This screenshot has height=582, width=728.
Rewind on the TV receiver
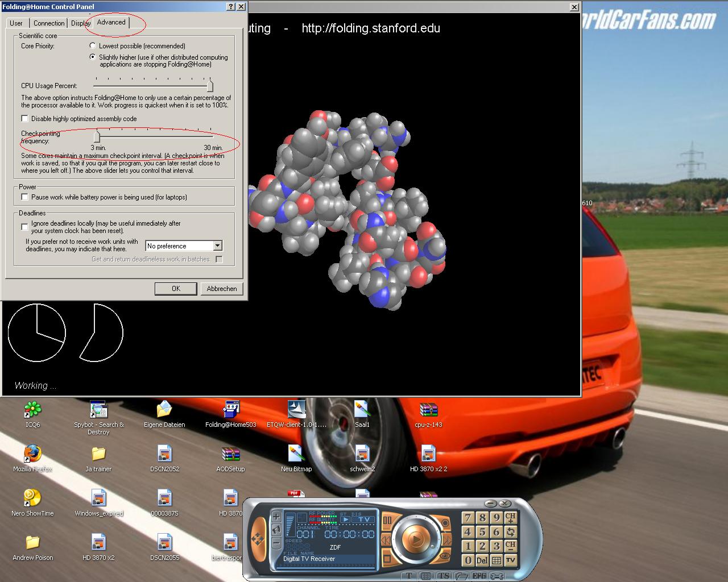pyautogui.click(x=386, y=540)
